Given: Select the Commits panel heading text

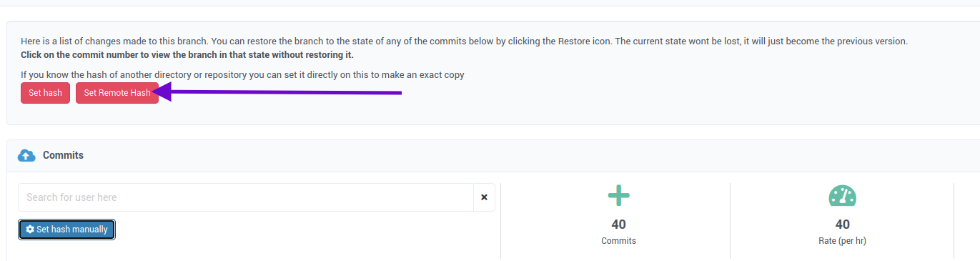Looking at the screenshot, I should coord(63,155).
